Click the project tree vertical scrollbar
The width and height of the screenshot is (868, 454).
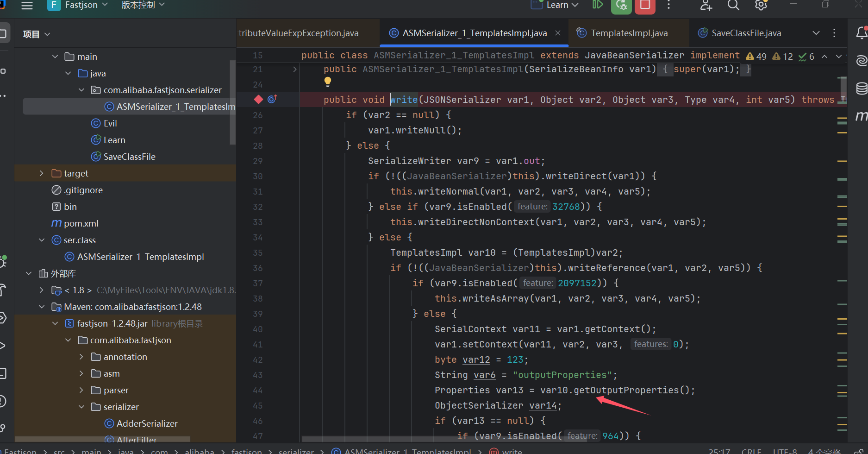pos(233,102)
